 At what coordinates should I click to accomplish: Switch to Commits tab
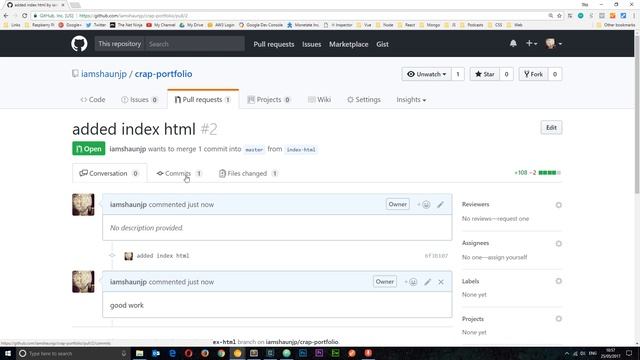click(x=179, y=173)
